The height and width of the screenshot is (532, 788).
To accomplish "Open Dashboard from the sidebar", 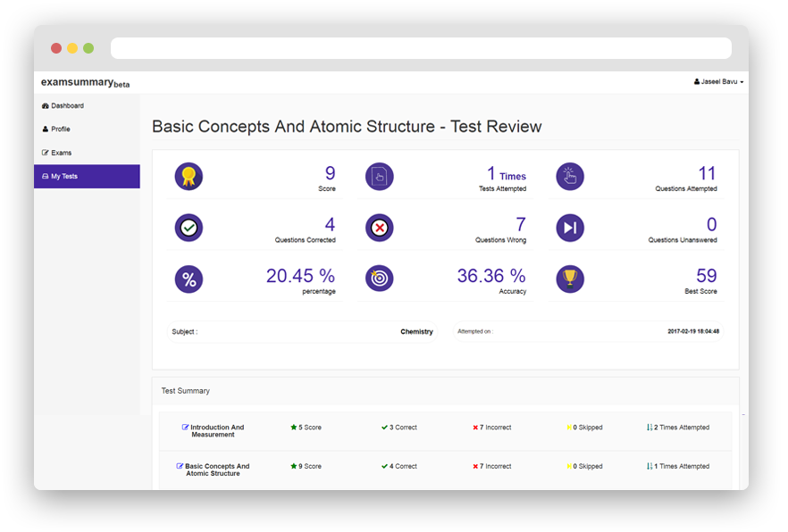I will tap(87, 106).
